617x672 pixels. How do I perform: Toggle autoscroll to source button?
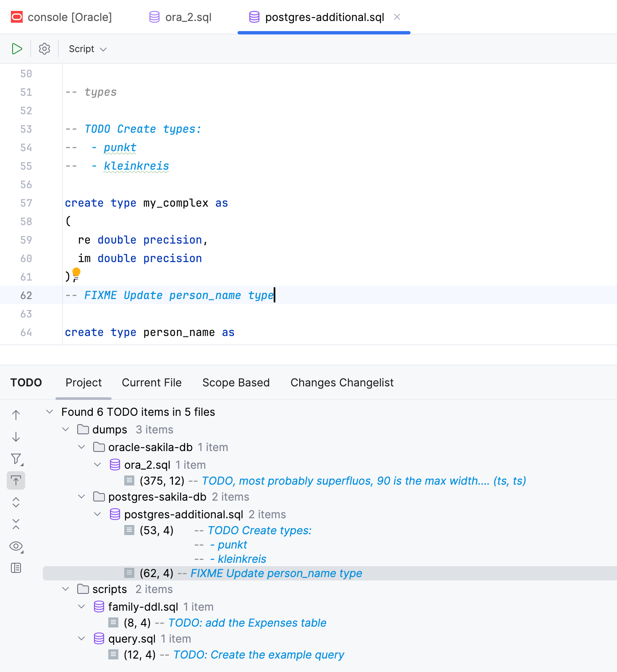(x=16, y=480)
